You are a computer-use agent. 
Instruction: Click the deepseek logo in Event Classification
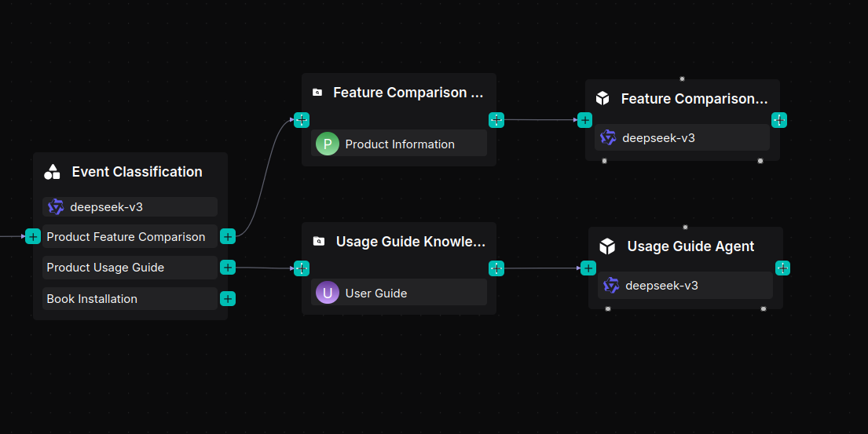pos(56,207)
